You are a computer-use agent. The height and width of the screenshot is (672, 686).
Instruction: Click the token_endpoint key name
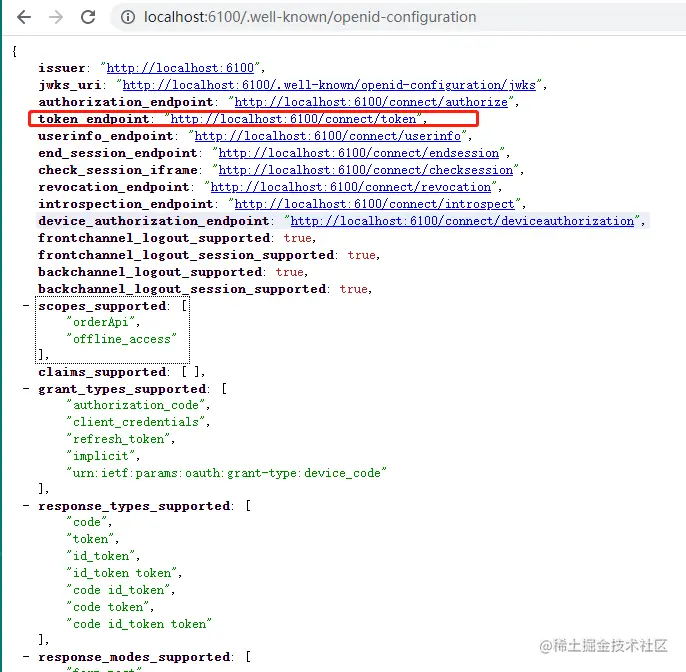pos(94,119)
